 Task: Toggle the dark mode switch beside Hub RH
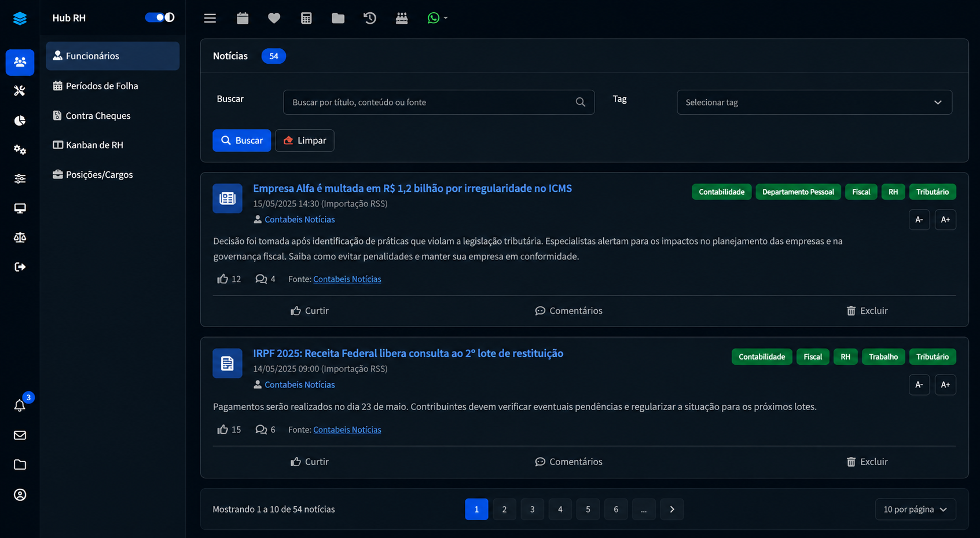[159, 17]
